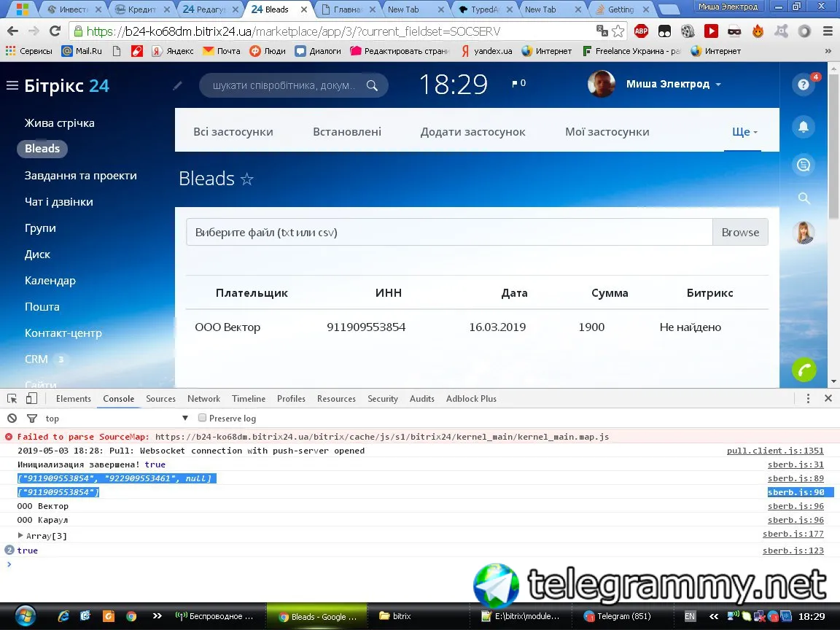Image resolution: width=840 pixels, height=630 pixels.
Task: Open the notifications bell icon
Action: pyautogui.click(x=803, y=127)
